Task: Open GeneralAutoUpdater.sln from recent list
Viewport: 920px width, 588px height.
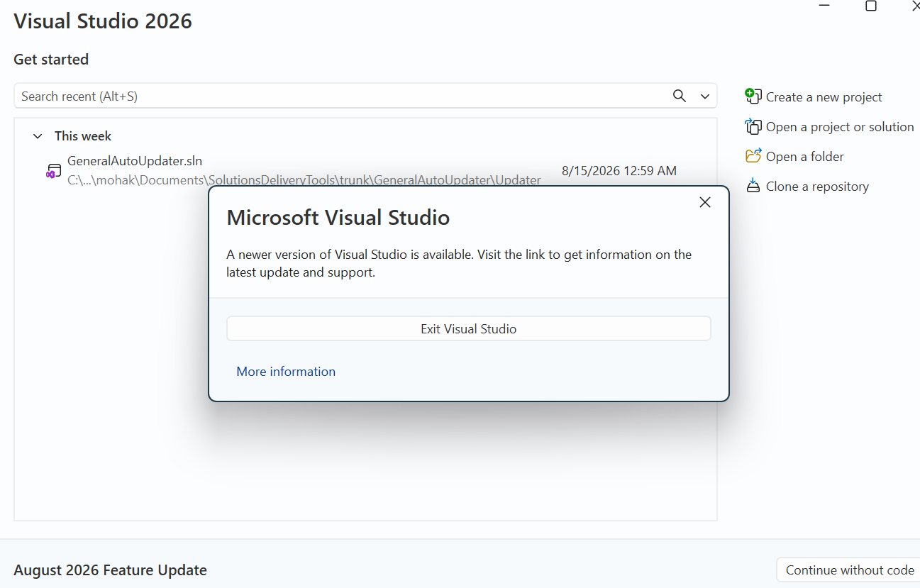Action: coord(365,170)
